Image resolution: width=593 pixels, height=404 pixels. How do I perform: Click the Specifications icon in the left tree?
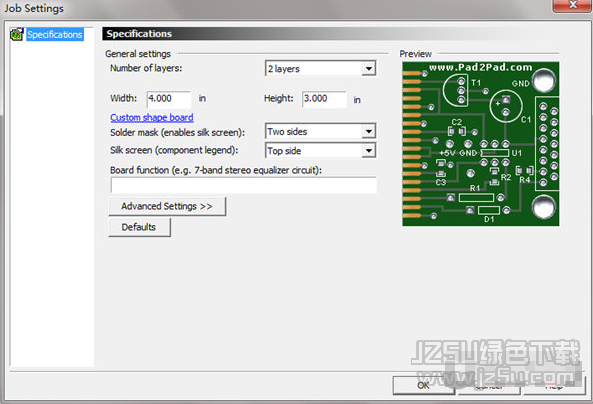(17, 34)
